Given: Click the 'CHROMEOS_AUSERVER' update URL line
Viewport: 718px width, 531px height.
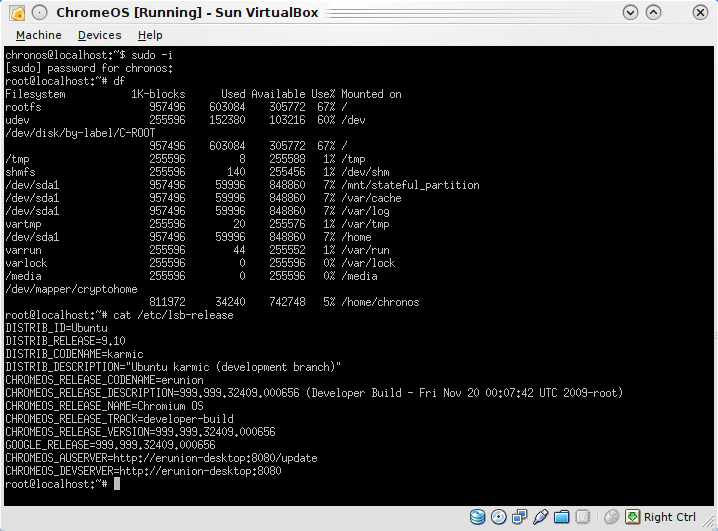Looking at the screenshot, I should pyautogui.click(x=161, y=458).
